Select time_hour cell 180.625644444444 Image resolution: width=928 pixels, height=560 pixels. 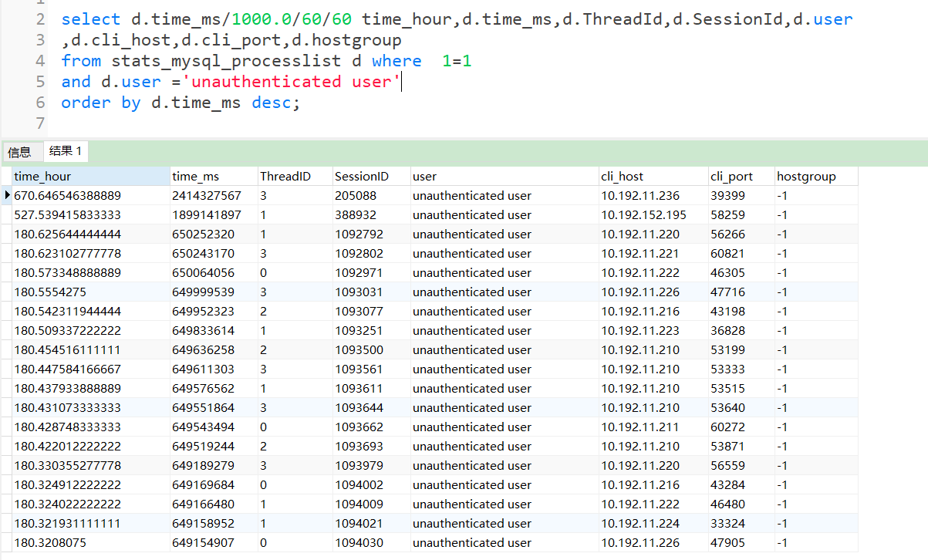91,234
